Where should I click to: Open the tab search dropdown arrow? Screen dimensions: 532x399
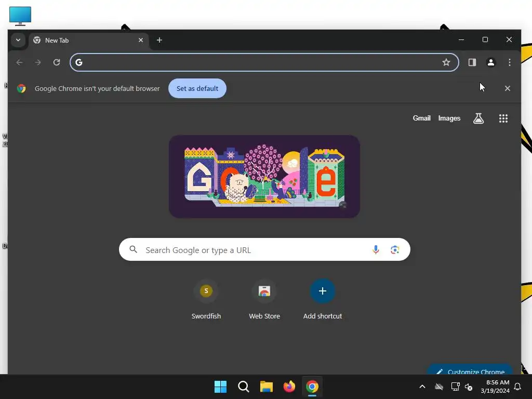(x=18, y=40)
